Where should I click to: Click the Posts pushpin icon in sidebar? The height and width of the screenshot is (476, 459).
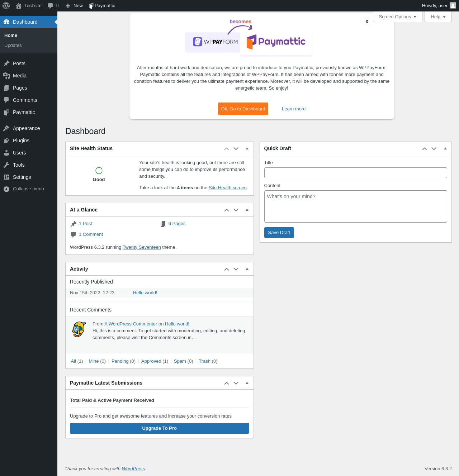point(6,63)
